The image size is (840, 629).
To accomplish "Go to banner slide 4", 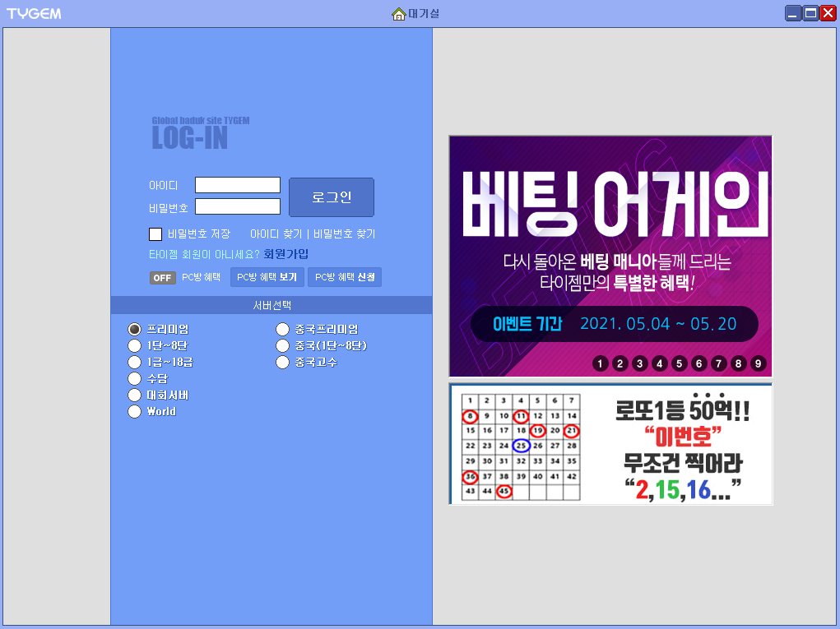I will [660, 363].
